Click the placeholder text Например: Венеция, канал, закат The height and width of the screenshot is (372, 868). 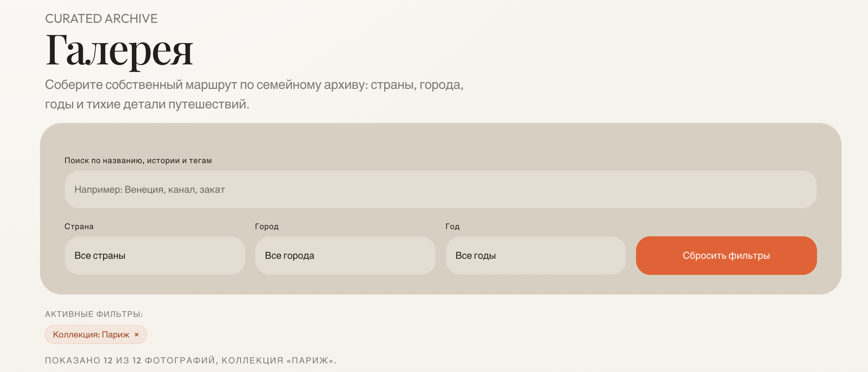(150, 189)
